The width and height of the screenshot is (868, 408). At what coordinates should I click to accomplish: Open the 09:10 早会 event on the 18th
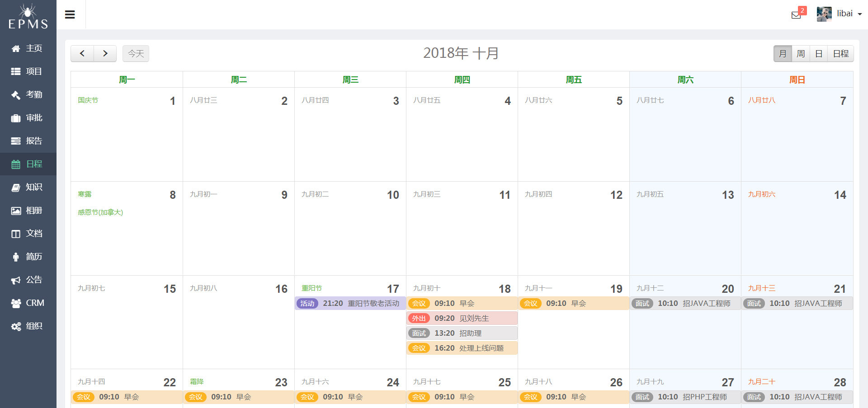tap(462, 303)
